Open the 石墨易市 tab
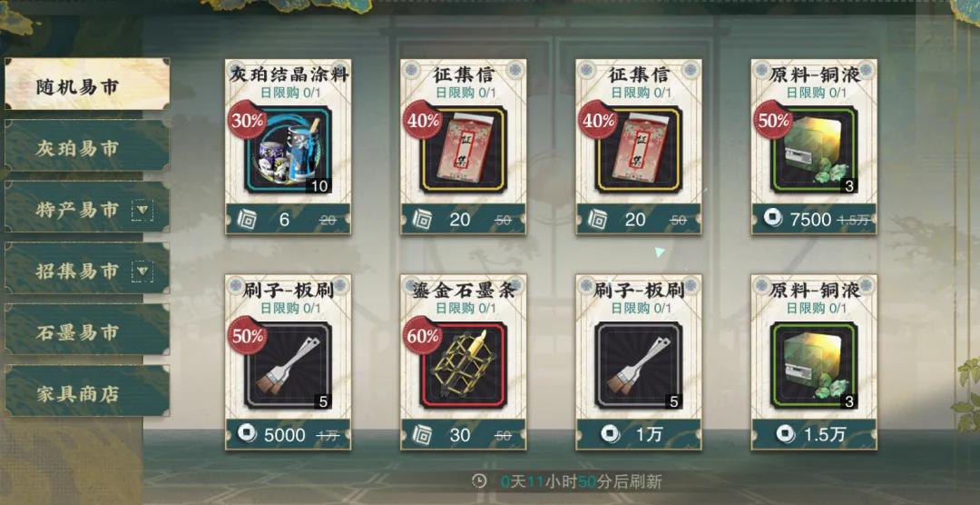980x505 pixels. pyautogui.click(x=87, y=331)
